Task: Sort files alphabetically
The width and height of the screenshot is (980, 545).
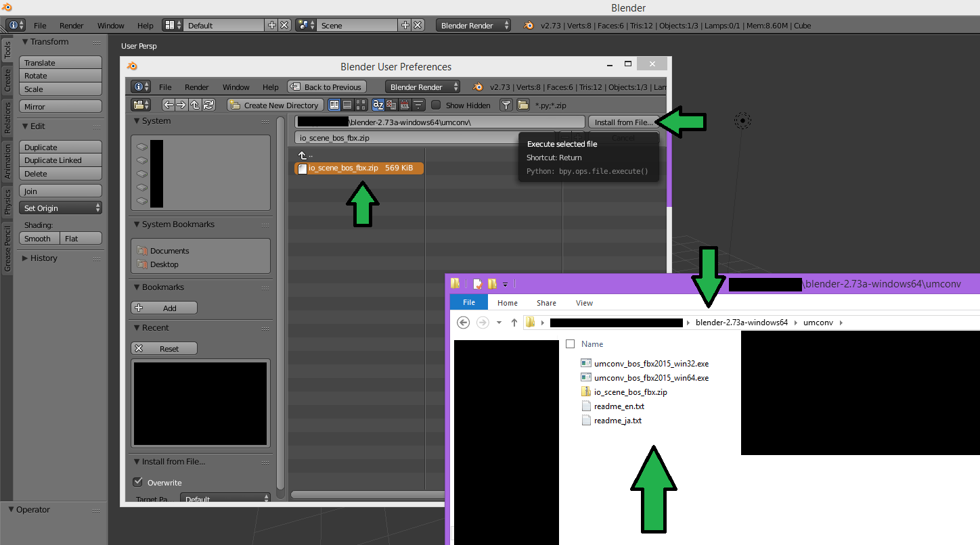Action: click(x=378, y=105)
